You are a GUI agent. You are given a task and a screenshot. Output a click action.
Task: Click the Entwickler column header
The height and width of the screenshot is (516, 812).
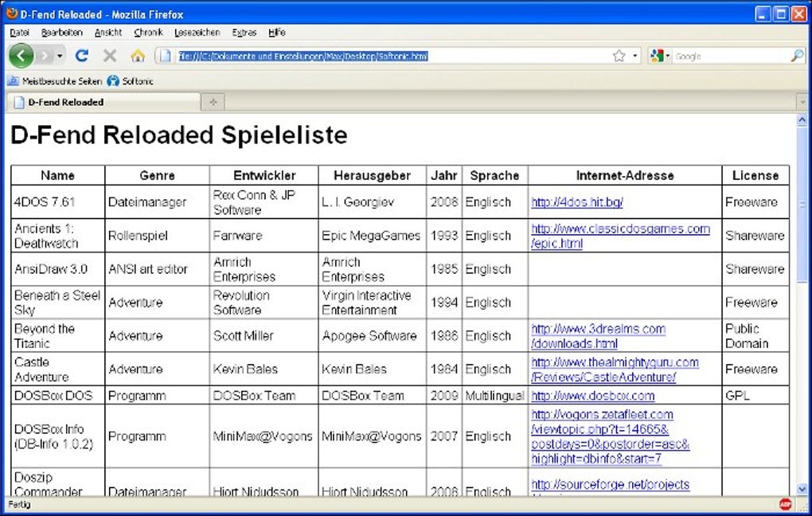click(264, 175)
